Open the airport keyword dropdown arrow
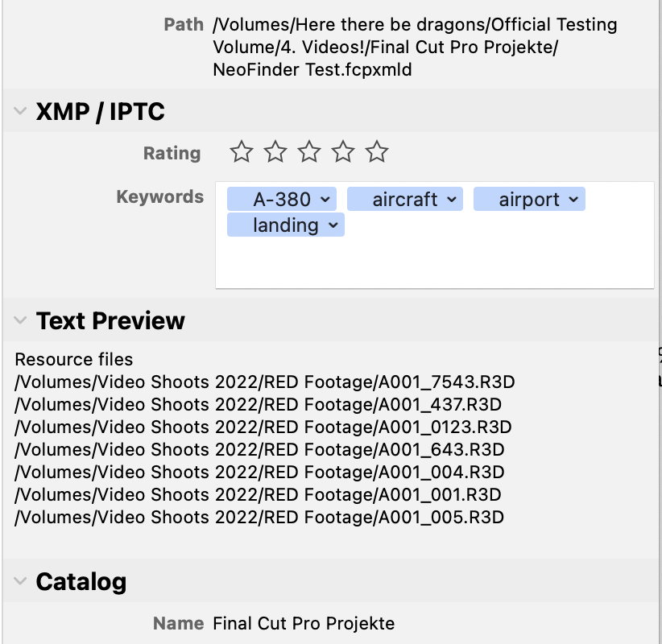 point(573,199)
